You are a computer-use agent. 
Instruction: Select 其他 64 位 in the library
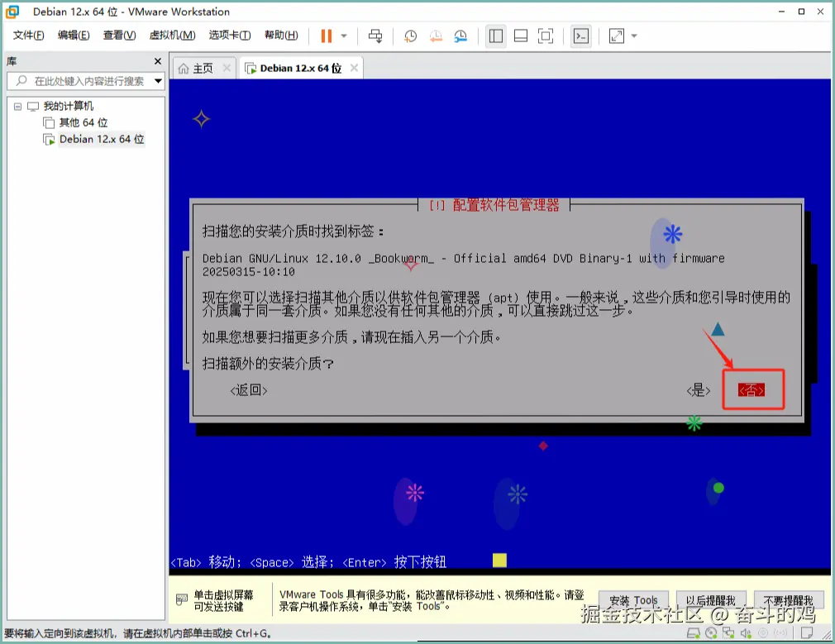tap(83, 122)
